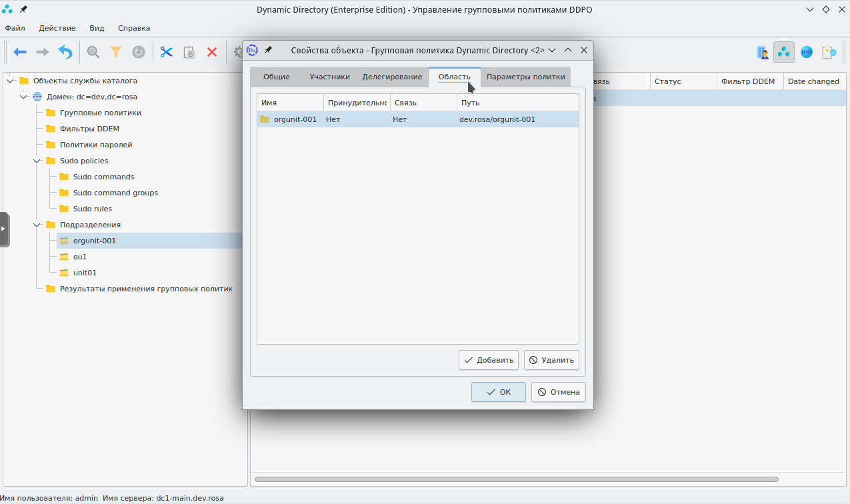Switch to the Параметры политки tab
The width and height of the screenshot is (850, 504).
coord(525,77)
